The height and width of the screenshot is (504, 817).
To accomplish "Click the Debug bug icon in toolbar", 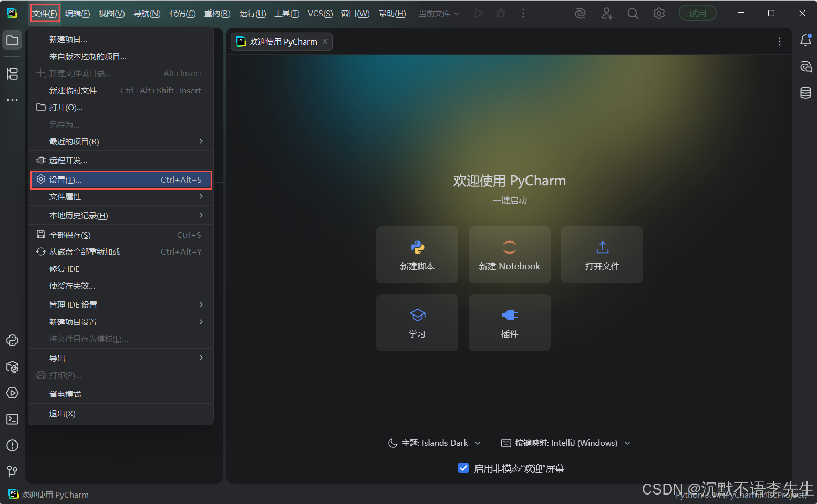I will [x=501, y=13].
